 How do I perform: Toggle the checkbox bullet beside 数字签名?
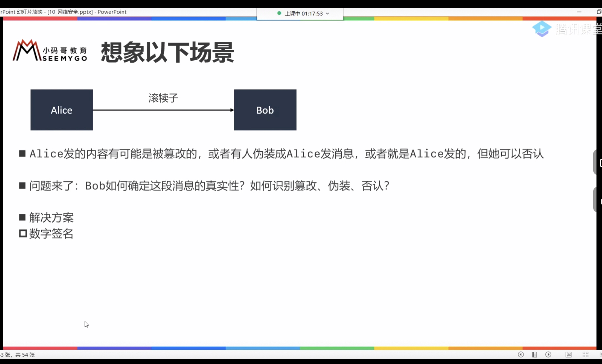coord(22,233)
